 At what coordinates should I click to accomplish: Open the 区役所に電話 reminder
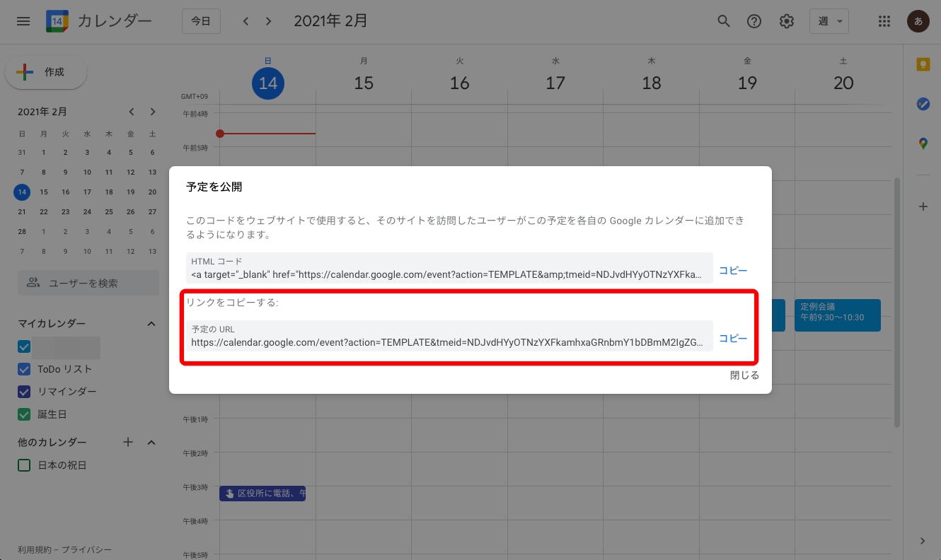point(262,494)
